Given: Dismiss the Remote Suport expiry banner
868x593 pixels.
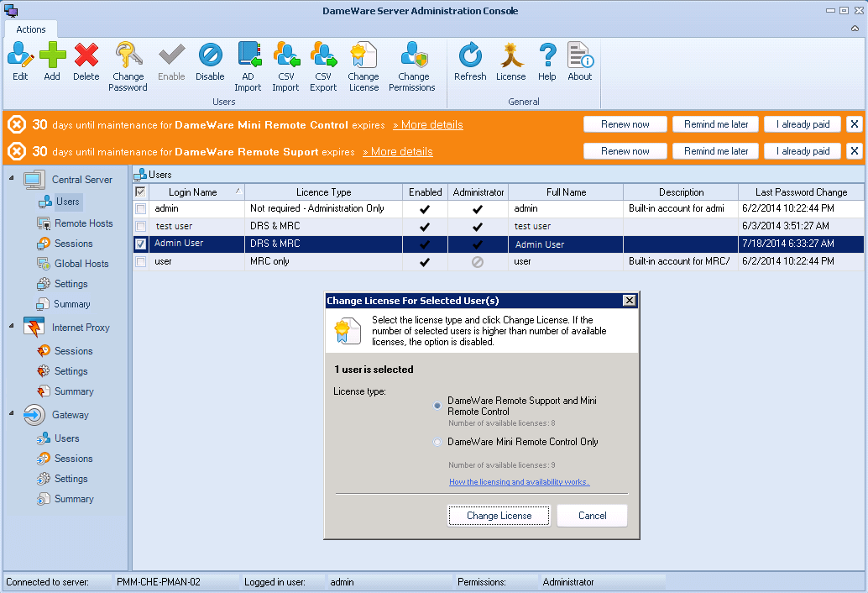Looking at the screenshot, I should 855,150.
